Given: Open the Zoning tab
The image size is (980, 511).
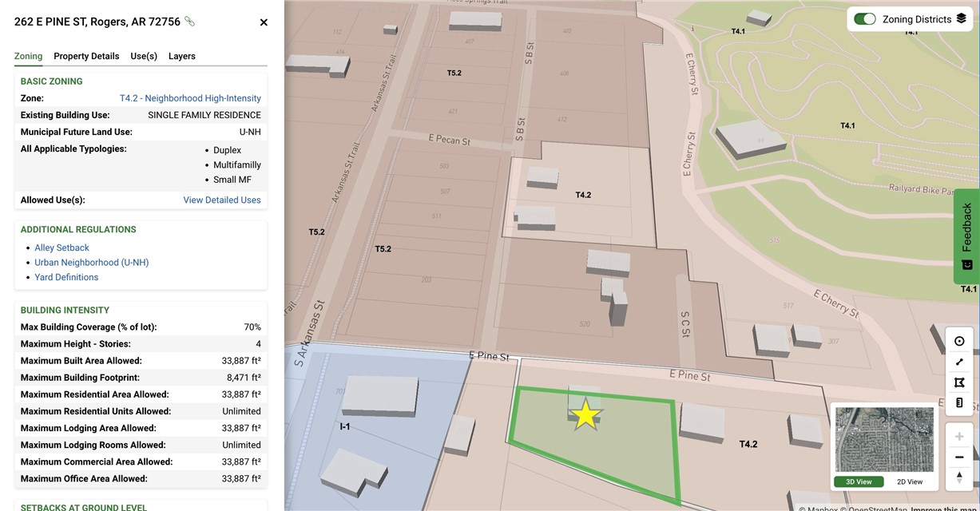Looking at the screenshot, I should 28,56.
